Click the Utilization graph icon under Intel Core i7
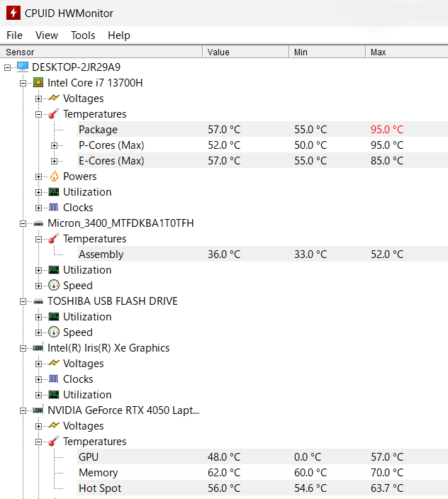The height and width of the screenshot is (499, 448). (x=54, y=192)
